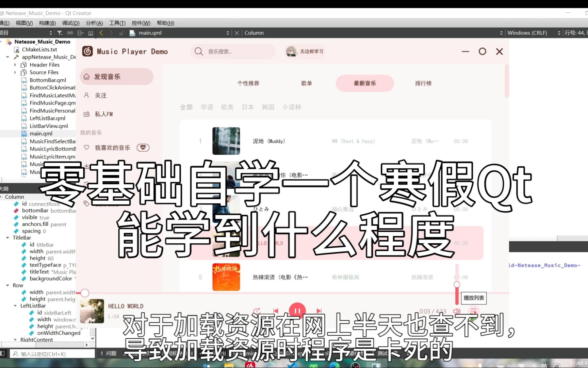This screenshot has height=368, width=588.
Task: Toggle the heartbeat mode pill icon
Action: 143,148
